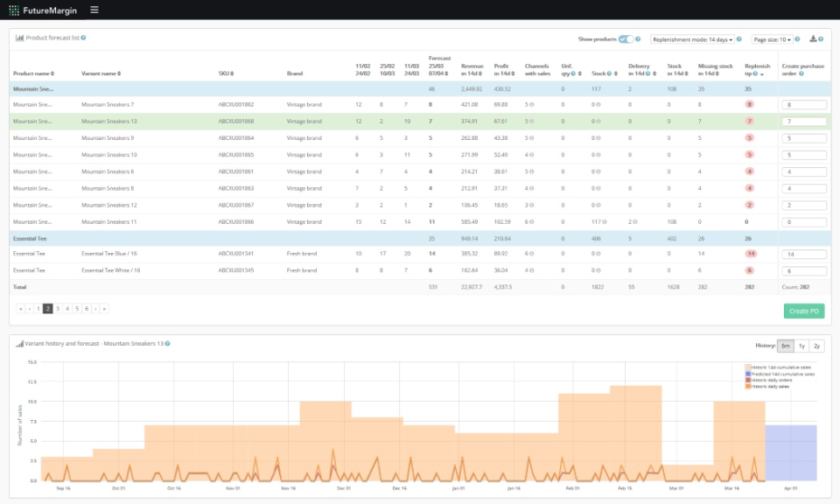The image size is (840, 504).
Task: Open the hamburger menu in top bar
Action: point(94,10)
